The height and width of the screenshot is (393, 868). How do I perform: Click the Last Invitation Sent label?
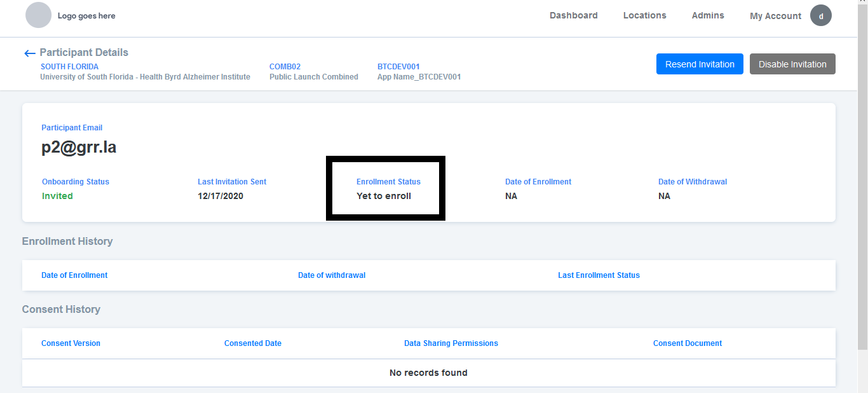232,182
